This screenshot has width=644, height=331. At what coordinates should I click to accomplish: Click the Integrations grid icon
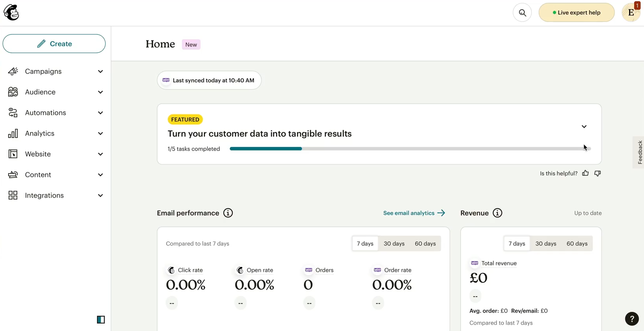pyautogui.click(x=13, y=195)
